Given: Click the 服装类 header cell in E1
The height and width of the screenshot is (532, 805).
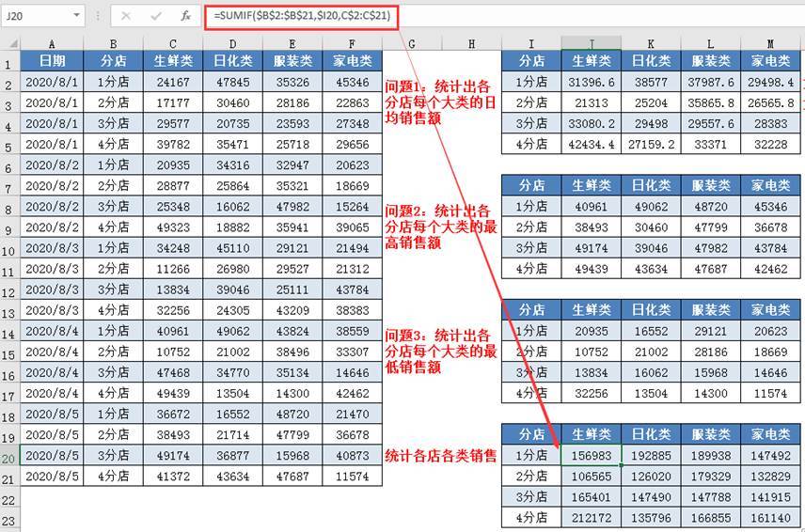Looking at the screenshot, I should pos(292,61).
